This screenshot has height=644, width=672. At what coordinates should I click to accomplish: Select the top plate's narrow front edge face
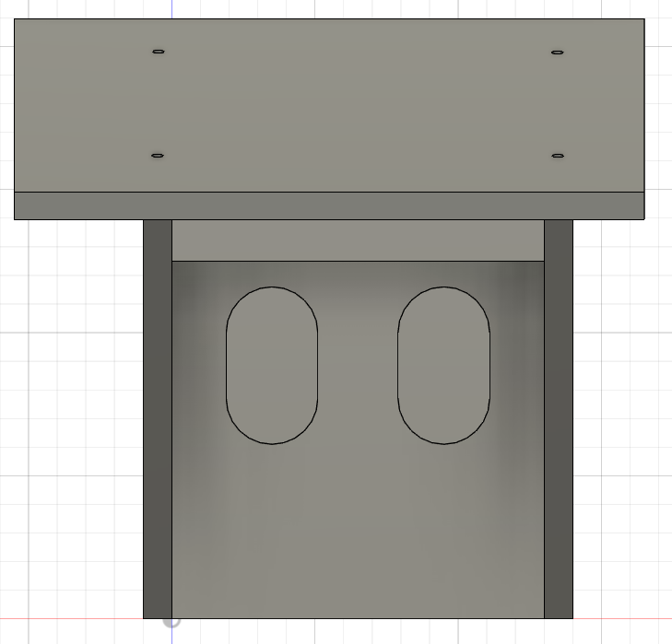point(329,205)
